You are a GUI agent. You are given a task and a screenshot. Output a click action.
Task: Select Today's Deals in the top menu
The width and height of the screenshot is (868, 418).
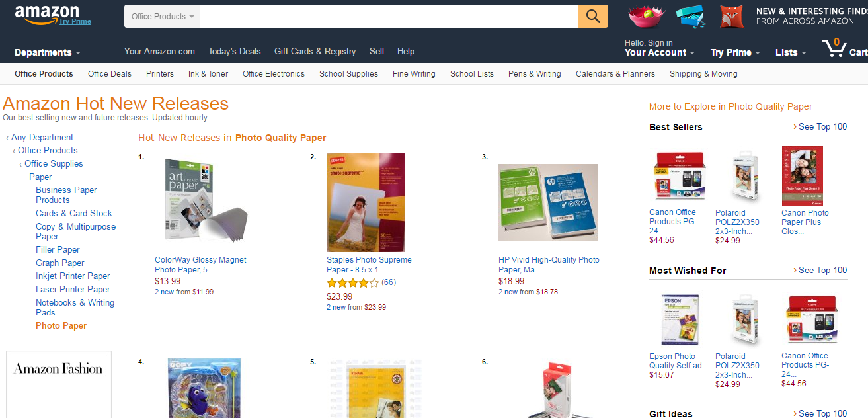point(235,51)
